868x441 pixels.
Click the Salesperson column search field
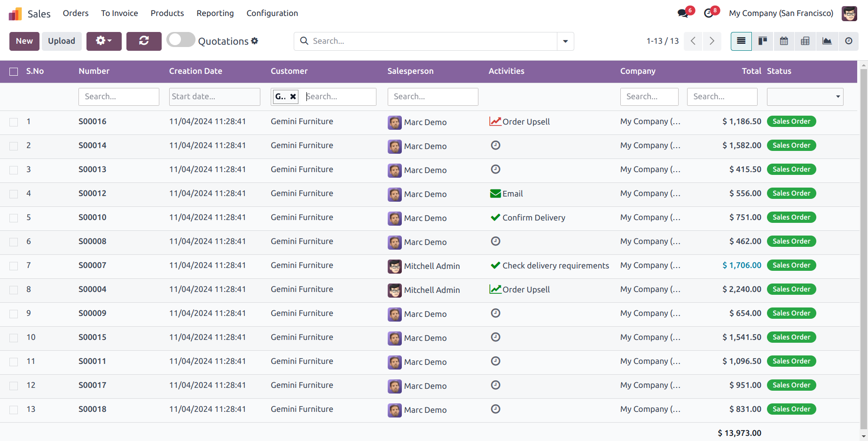point(433,97)
